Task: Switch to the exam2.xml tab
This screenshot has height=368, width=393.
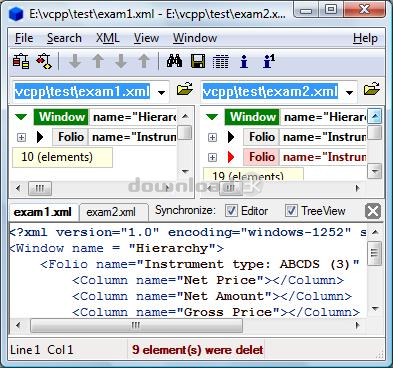Action: click(x=111, y=212)
